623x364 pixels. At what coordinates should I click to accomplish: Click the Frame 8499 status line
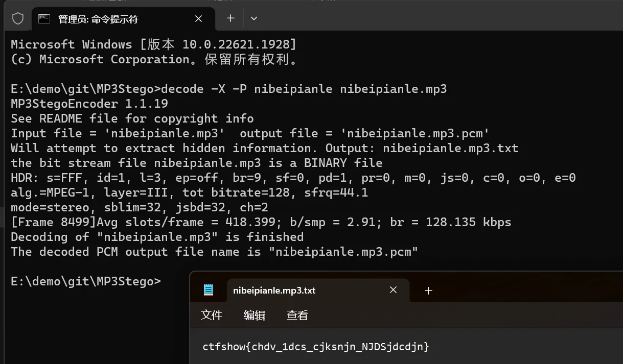click(x=261, y=222)
